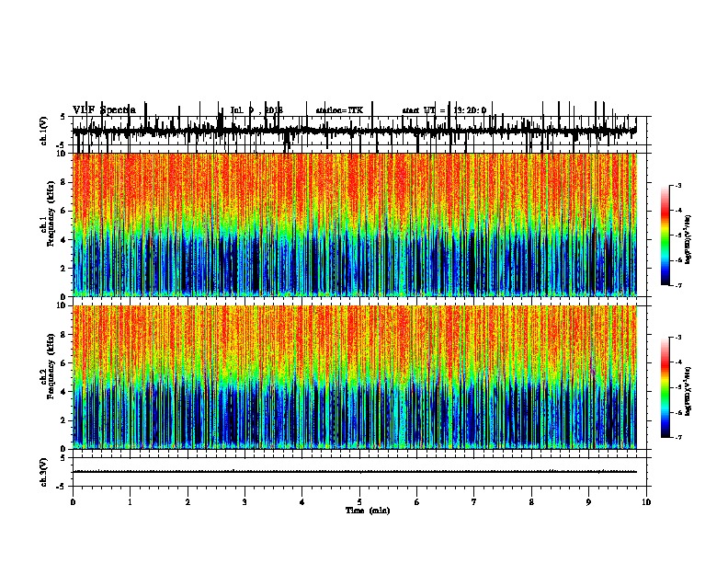Click the ch.2 spectrogram colour bar
728x563 pixels.
(x=665, y=387)
